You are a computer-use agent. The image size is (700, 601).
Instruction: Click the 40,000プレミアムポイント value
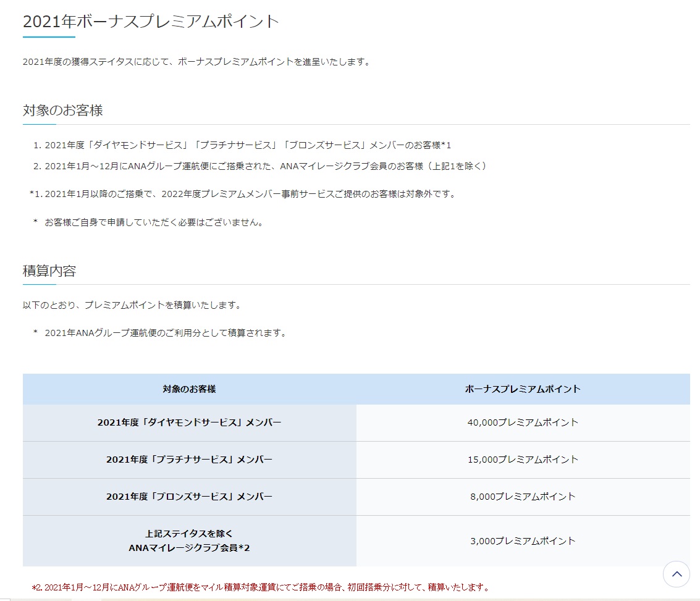pos(523,422)
